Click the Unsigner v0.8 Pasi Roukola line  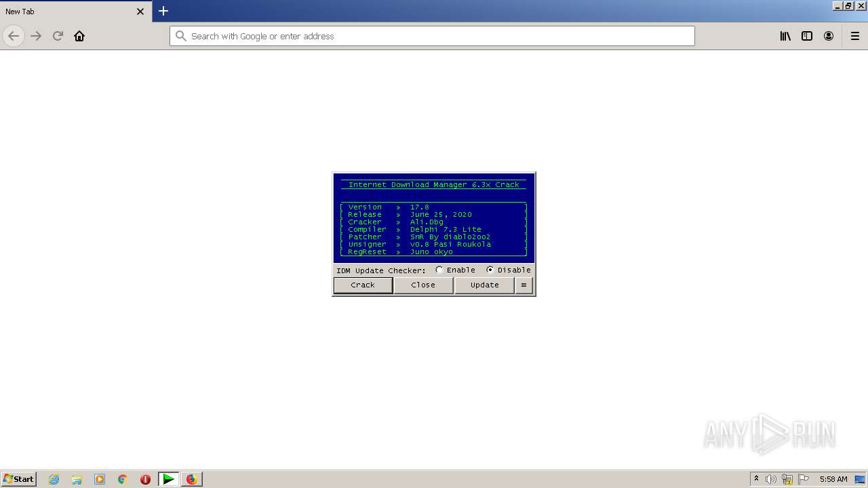click(x=434, y=244)
